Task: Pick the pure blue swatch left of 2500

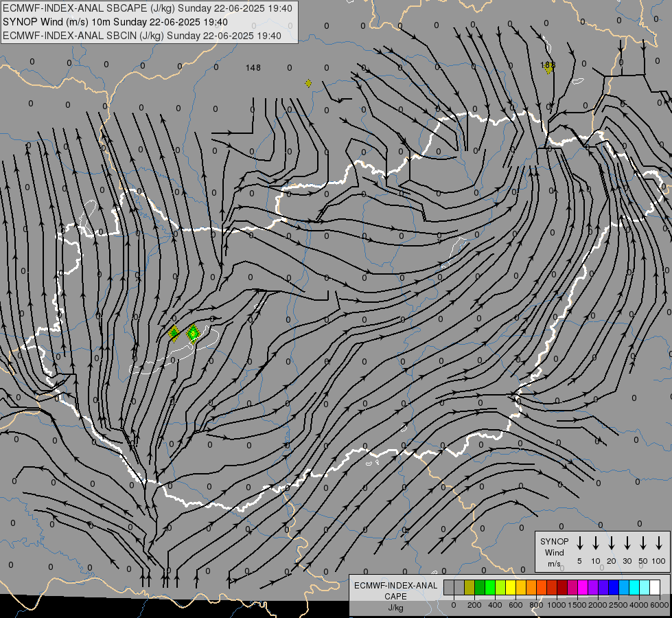Action: click(x=614, y=587)
